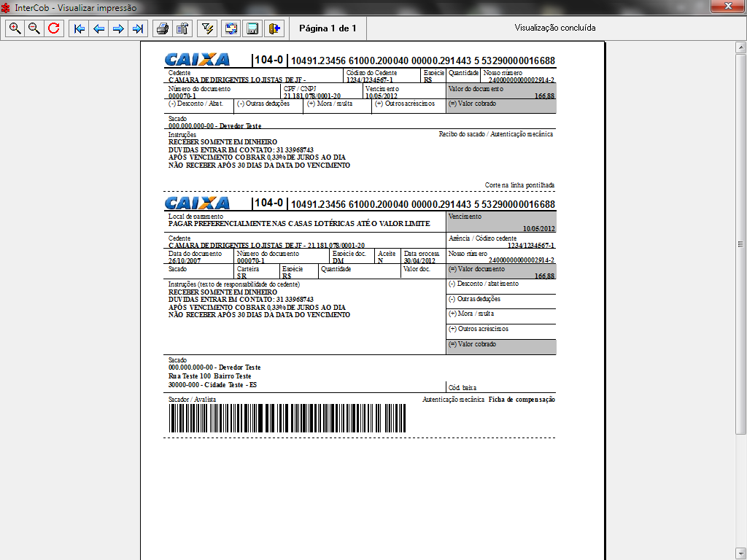747x560 pixels.
Task: Close the InterCob preview window
Action: [x=727, y=6]
